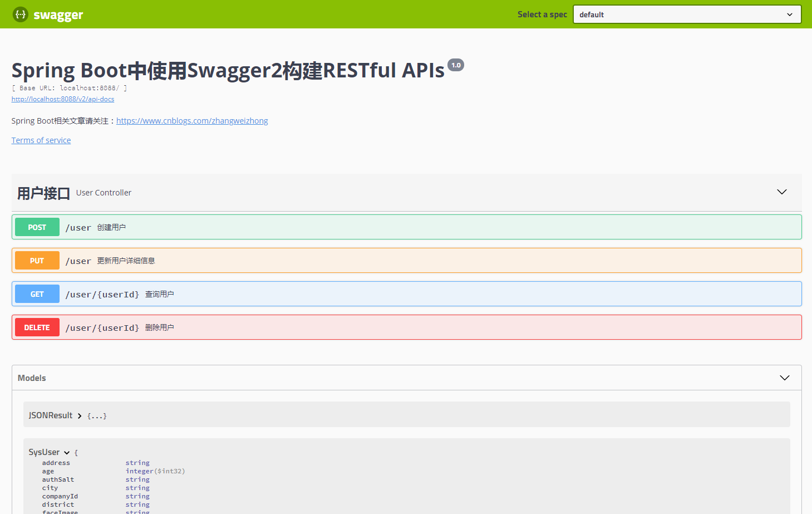Click the city property name

[50, 488]
